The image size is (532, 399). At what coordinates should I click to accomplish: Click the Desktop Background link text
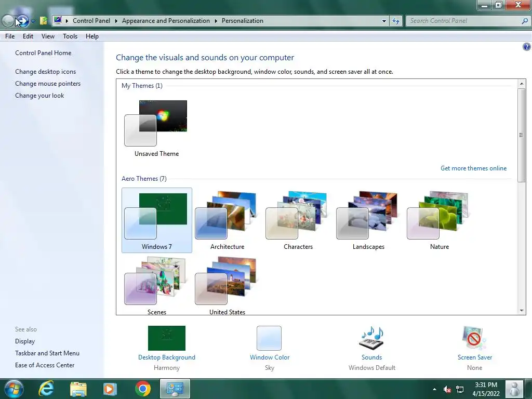(167, 357)
